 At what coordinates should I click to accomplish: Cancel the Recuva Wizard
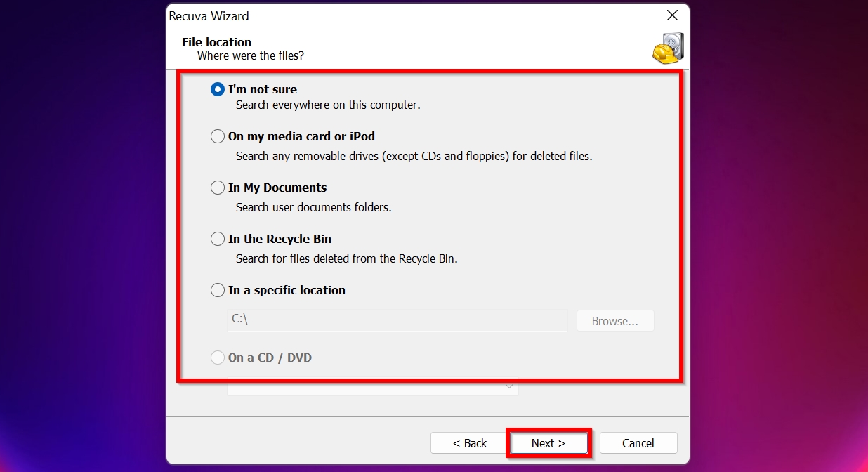click(x=638, y=443)
